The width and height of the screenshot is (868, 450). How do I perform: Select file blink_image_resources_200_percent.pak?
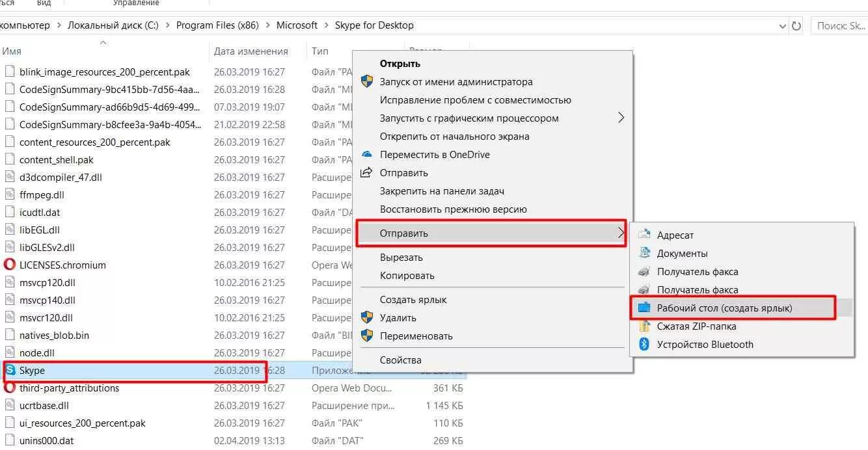[x=105, y=72]
